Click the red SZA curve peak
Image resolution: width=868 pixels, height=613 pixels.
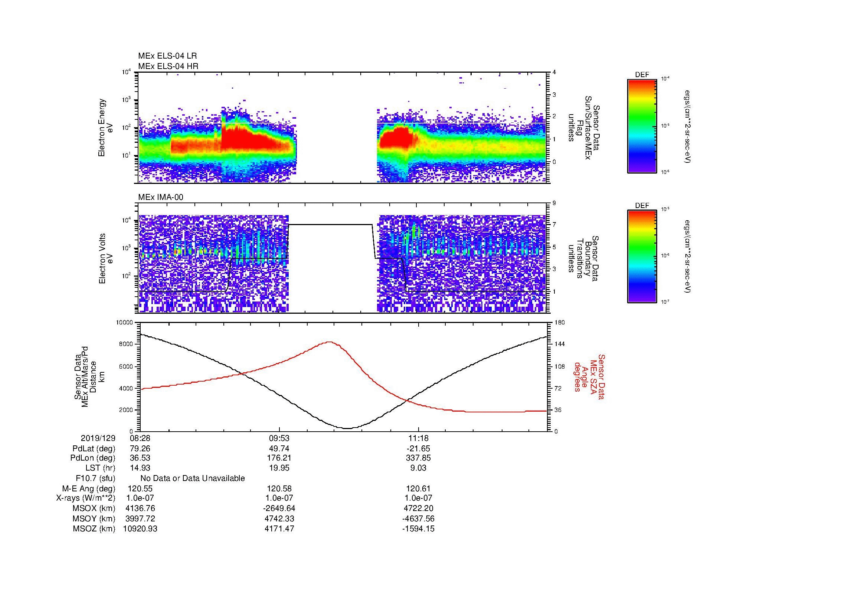click(x=330, y=342)
